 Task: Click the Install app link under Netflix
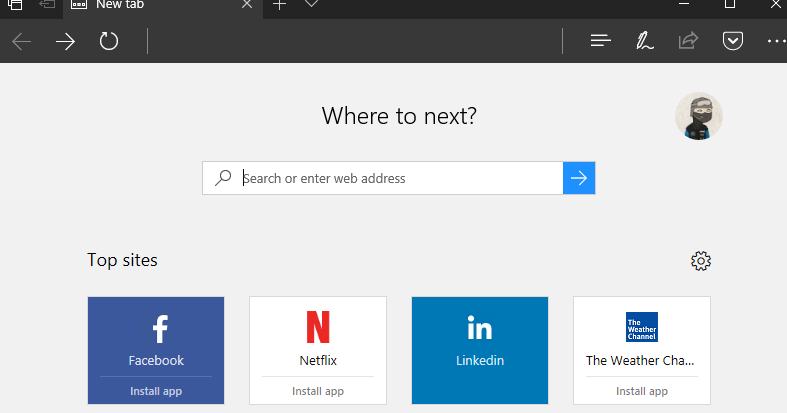[x=317, y=391]
